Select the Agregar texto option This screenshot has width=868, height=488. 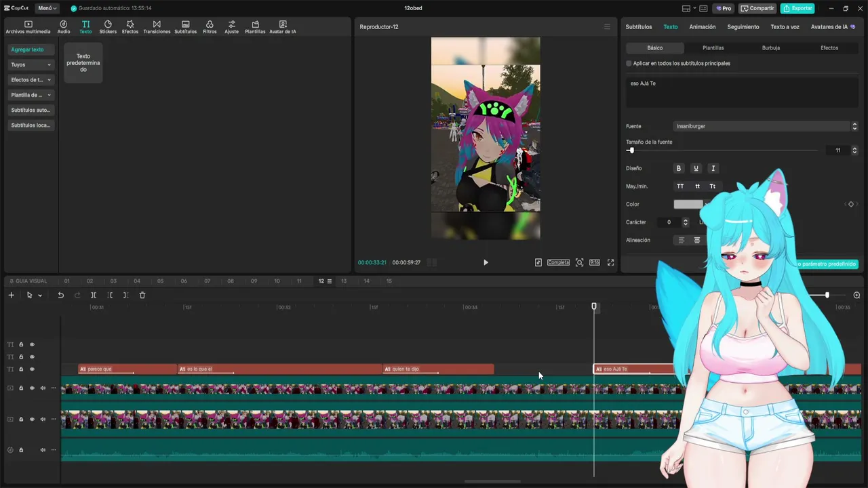(x=31, y=49)
